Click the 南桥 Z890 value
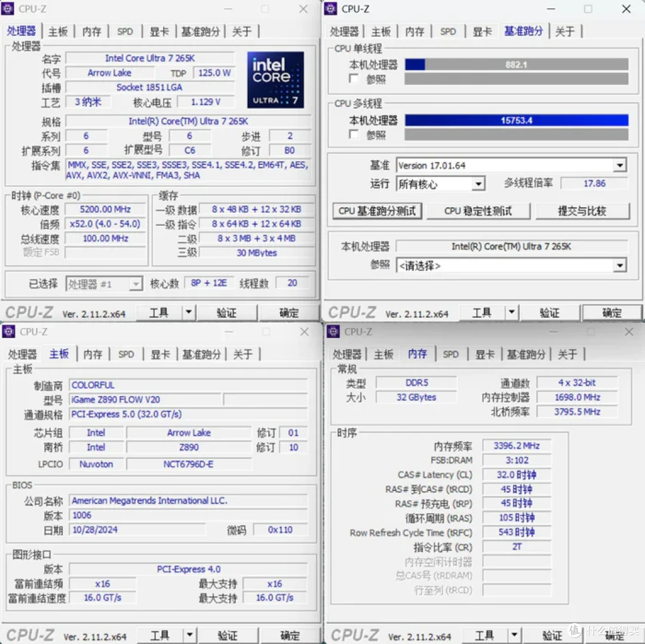The image size is (645, 644). click(189, 447)
